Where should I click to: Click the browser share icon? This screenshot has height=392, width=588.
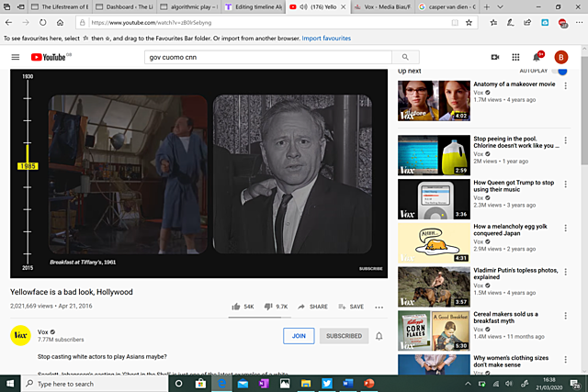point(527,22)
